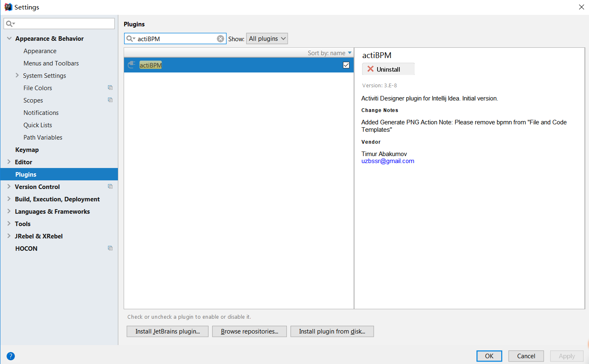The height and width of the screenshot is (364, 589).
Task: Expand the Editor section arrow
Action: tap(9, 162)
